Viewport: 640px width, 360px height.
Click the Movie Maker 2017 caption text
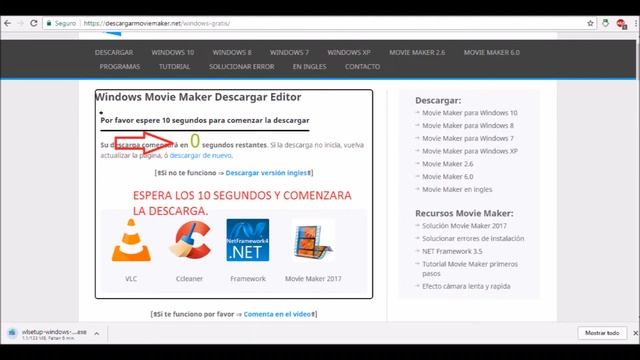click(313, 279)
